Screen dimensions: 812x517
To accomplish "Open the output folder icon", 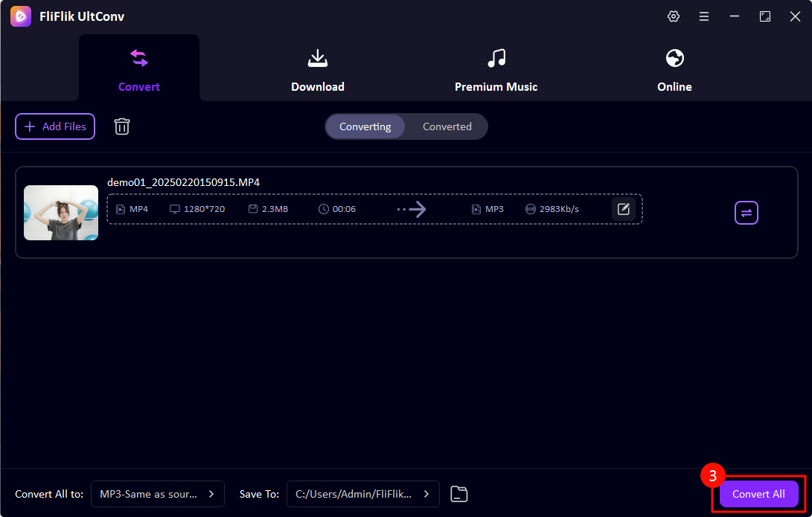I will [458, 494].
